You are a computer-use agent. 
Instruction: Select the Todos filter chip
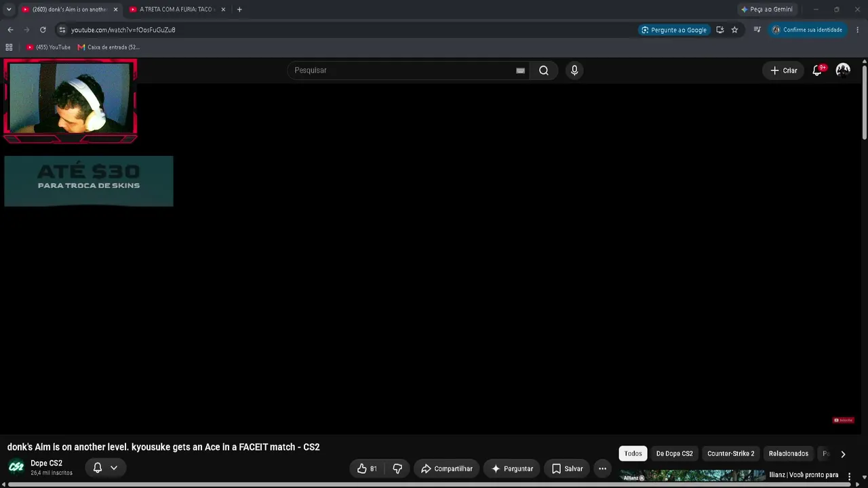coord(633,453)
